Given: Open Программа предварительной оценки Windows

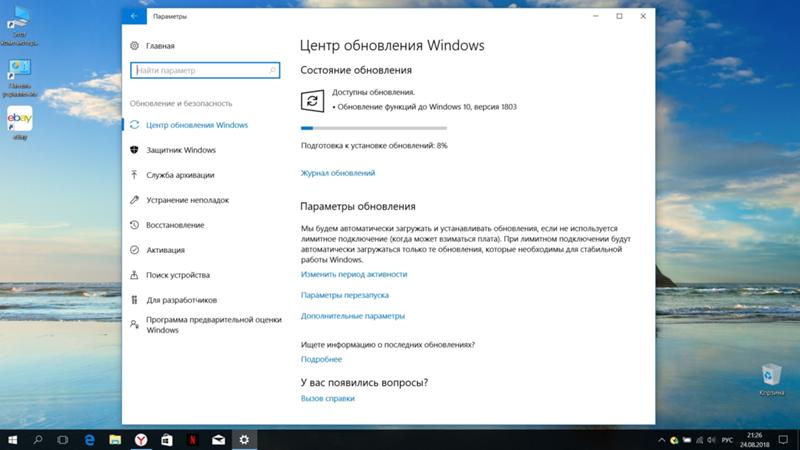Looking at the screenshot, I should 214,324.
